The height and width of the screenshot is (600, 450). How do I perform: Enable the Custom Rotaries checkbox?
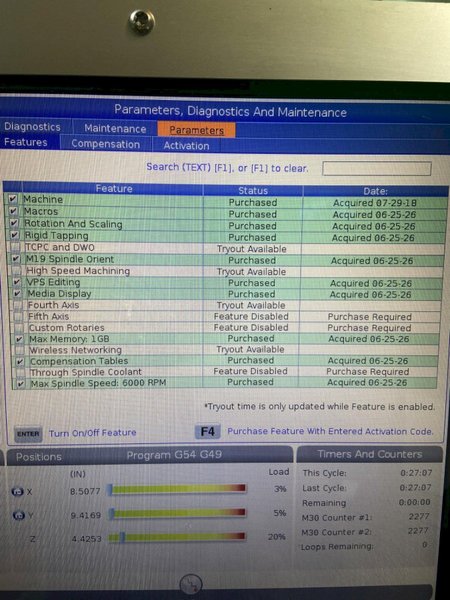point(19,328)
